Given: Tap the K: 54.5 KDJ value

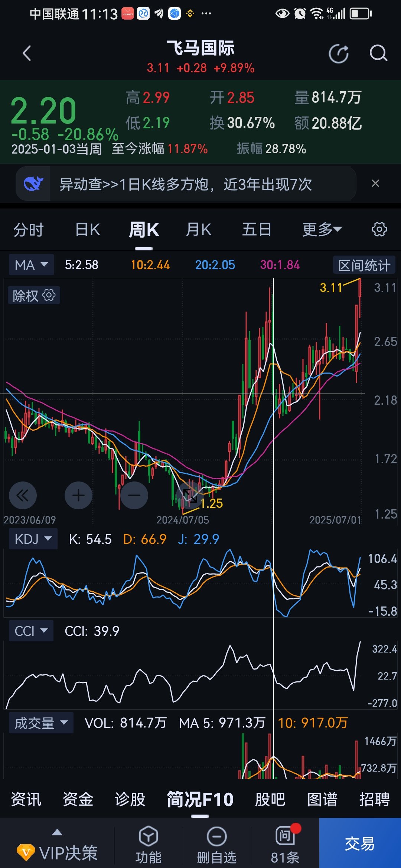Looking at the screenshot, I should (90, 539).
